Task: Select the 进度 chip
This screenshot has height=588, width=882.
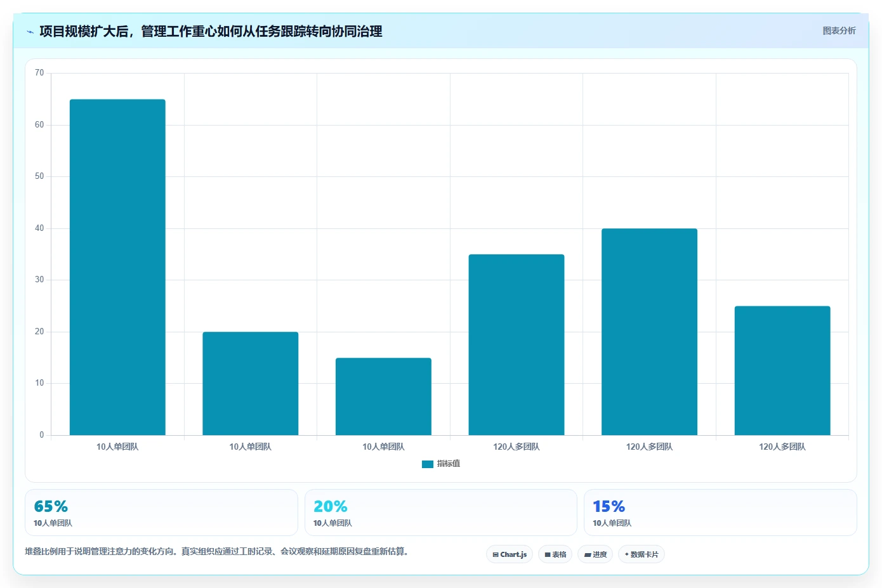Action: [595, 554]
